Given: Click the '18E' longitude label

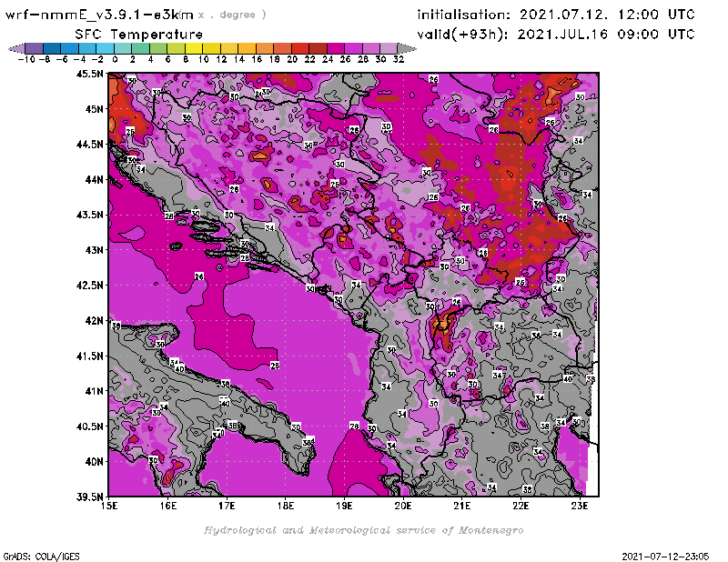Looking at the screenshot, I should (286, 506).
